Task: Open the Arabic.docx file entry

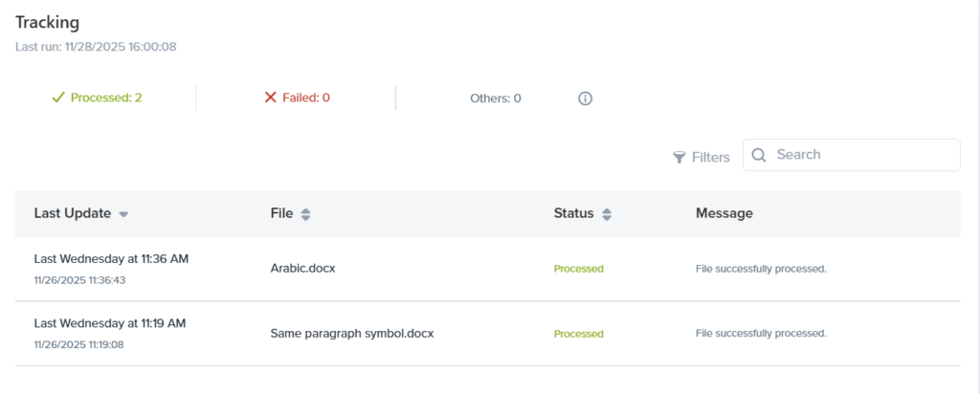Action: pyautogui.click(x=302, y=269)
